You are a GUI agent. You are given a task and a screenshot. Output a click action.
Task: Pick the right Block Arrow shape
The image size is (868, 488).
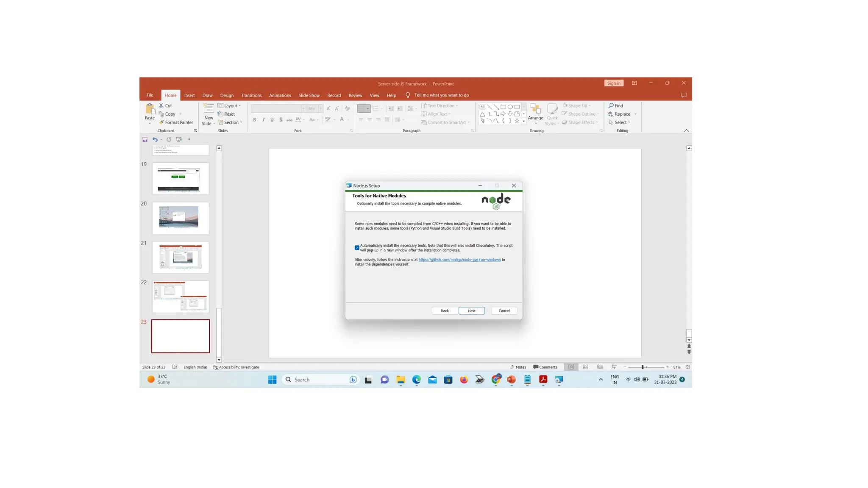(x=503, y=114)
